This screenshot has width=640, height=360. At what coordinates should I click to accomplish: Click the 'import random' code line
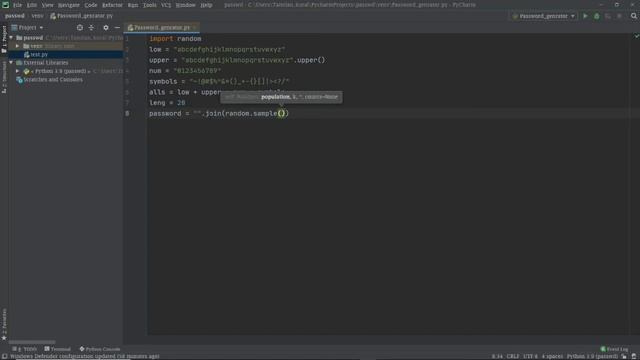click(175, 39)
